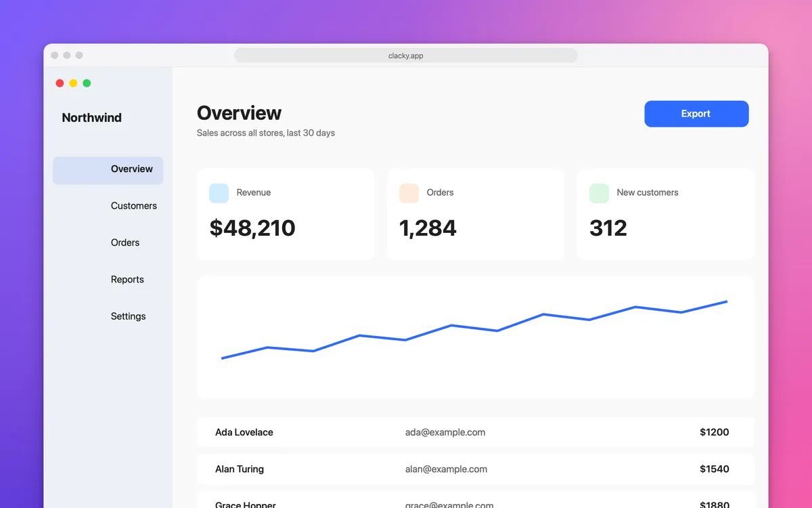Click the Revenue card label
812x508 pixels.
coord(254,193)
